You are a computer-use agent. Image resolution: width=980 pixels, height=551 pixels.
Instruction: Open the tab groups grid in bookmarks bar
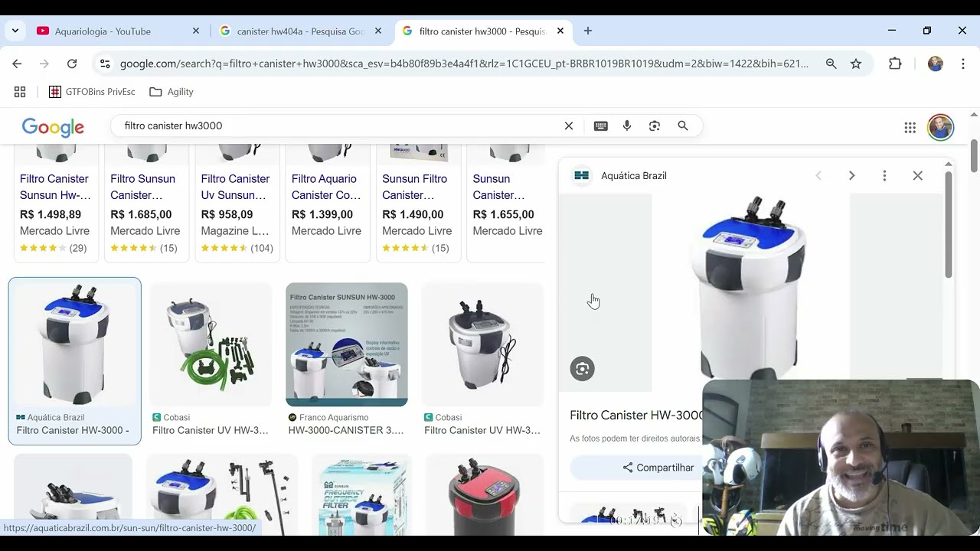[20, 92]
